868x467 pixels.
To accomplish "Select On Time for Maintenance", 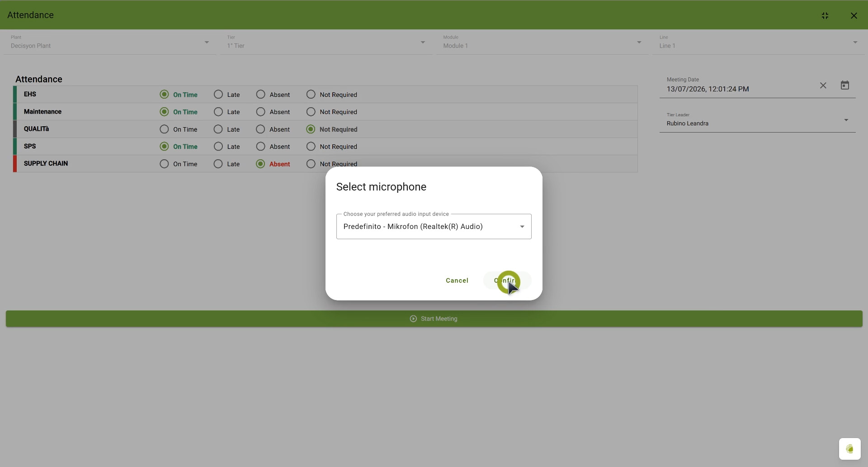I will click(x=164, y=111).
